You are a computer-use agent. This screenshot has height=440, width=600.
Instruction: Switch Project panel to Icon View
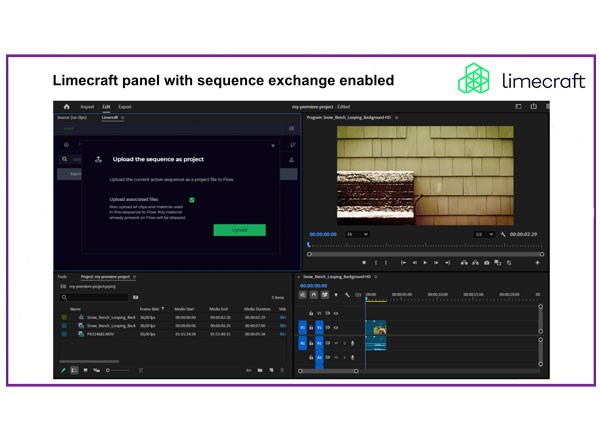click(85, 370)
